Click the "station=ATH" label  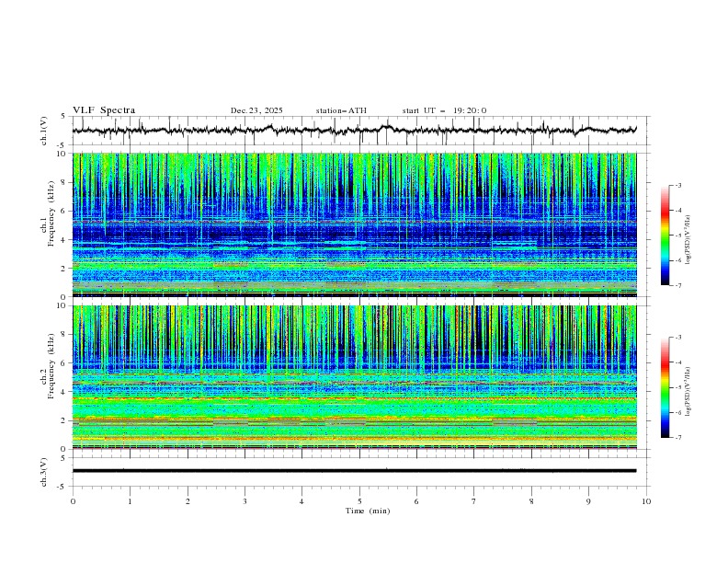pos(341,110)
